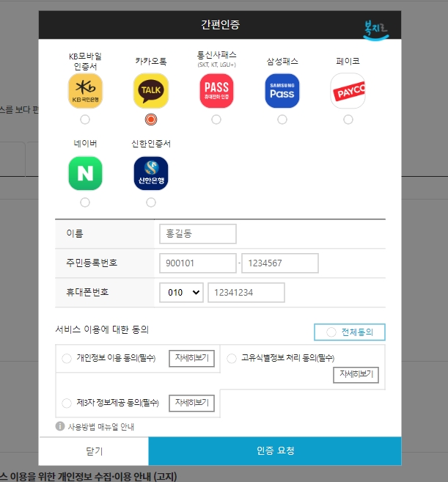Click the 주민등록번호 back seven-digit field
This screenshot has height=482, width=448.
pos(280,263)
